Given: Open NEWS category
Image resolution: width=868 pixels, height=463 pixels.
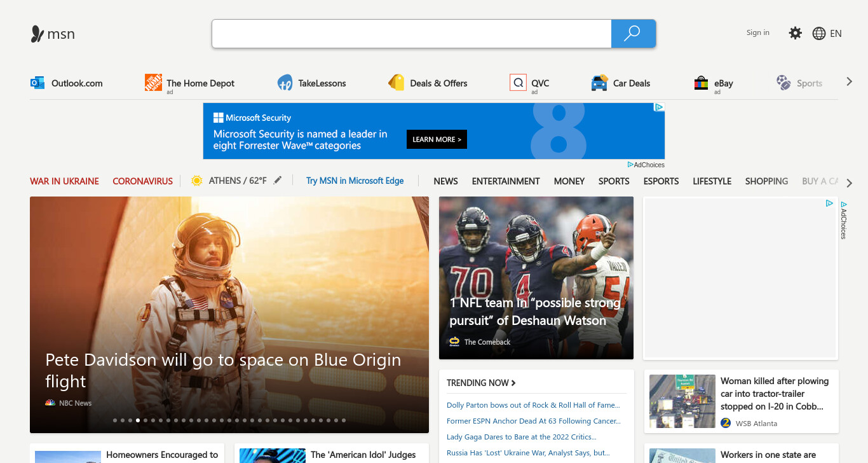Looking at the screenshot, I should pyautogui.click(x=445, y=181).
